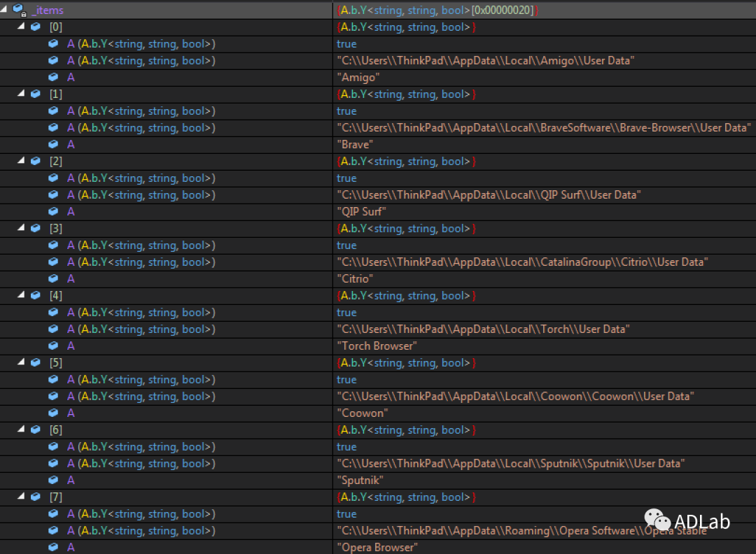756x554 pixels.
Task: Click the field icon on the "Sputnik" row
Action: [x=53, y=480]
